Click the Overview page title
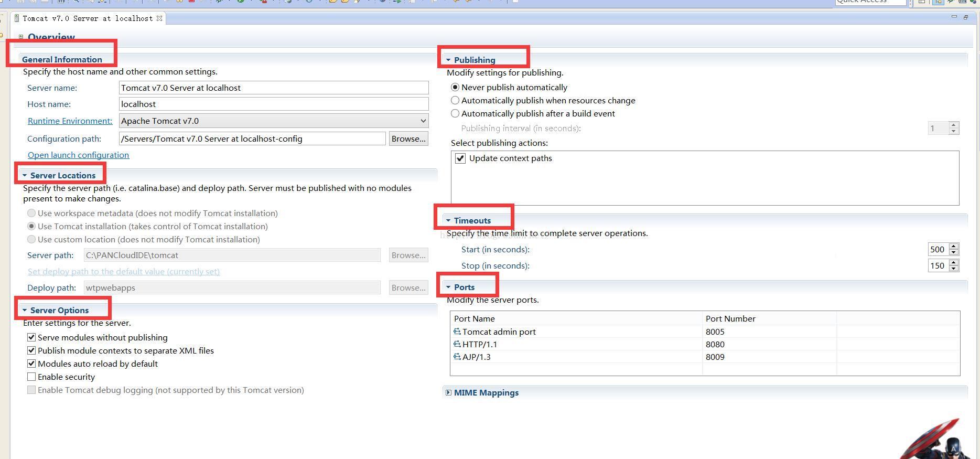The height and width of the screenshot is (459, 980). pyautogui.click(x=51, y=37)
